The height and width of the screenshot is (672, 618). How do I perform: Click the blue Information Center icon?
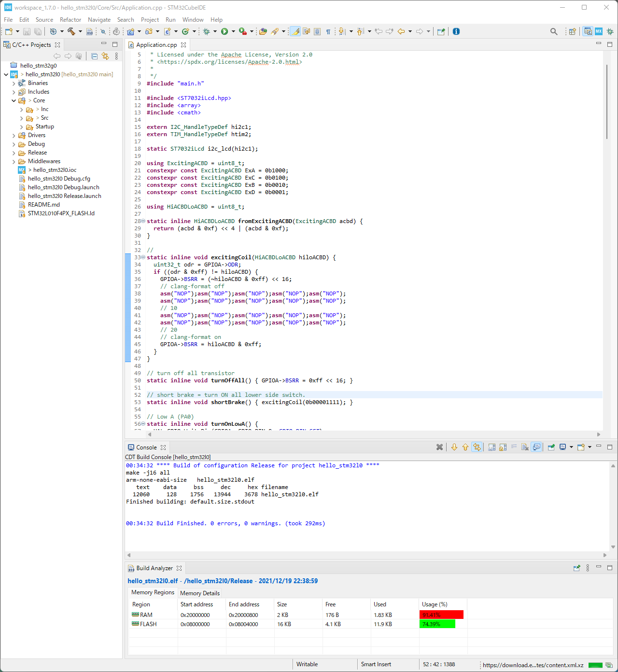tap(456, 31)
